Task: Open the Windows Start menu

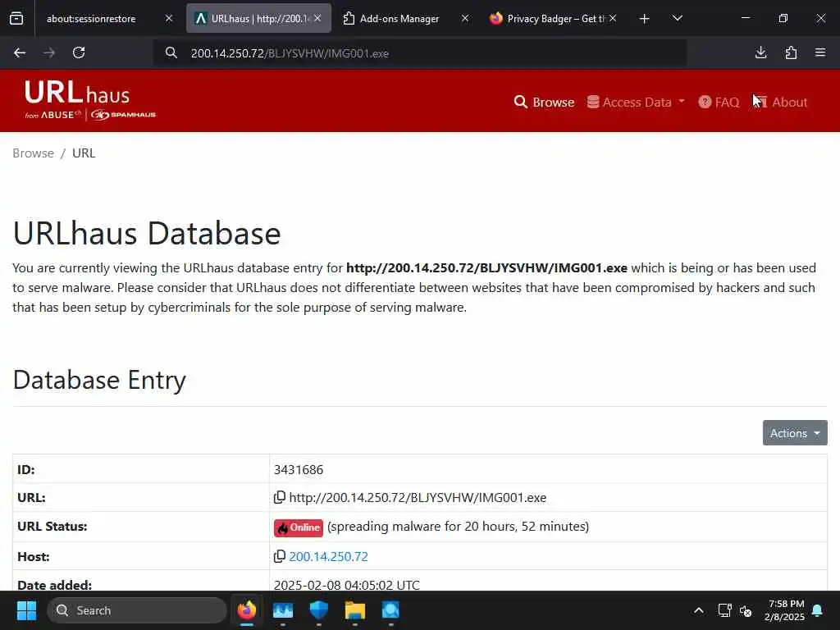Action: [x=26, y=610]
